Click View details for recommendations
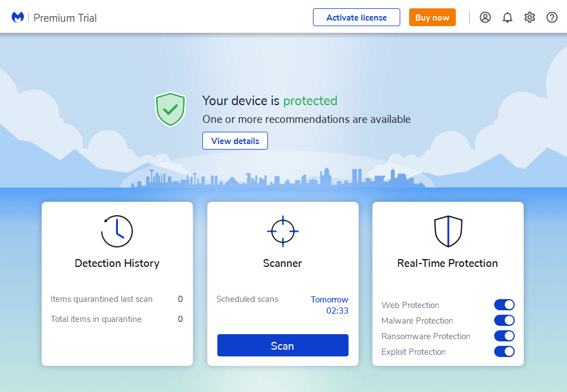567x392 pixels. pos(235,141)
